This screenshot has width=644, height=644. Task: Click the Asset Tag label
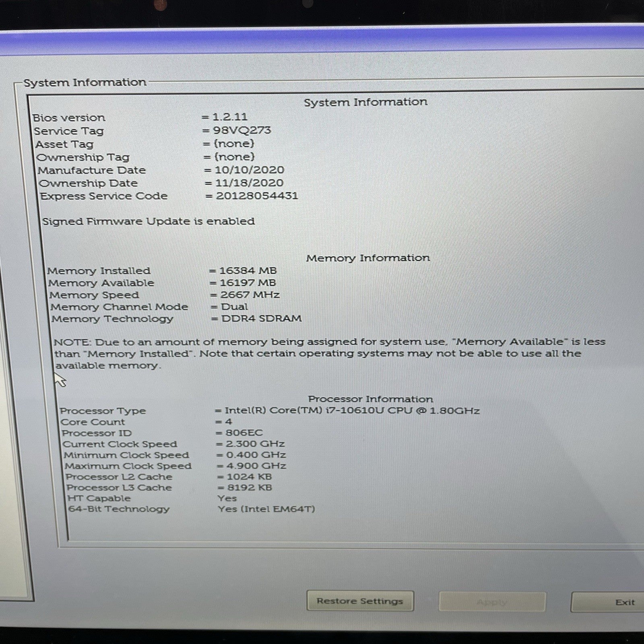[64, 144]
